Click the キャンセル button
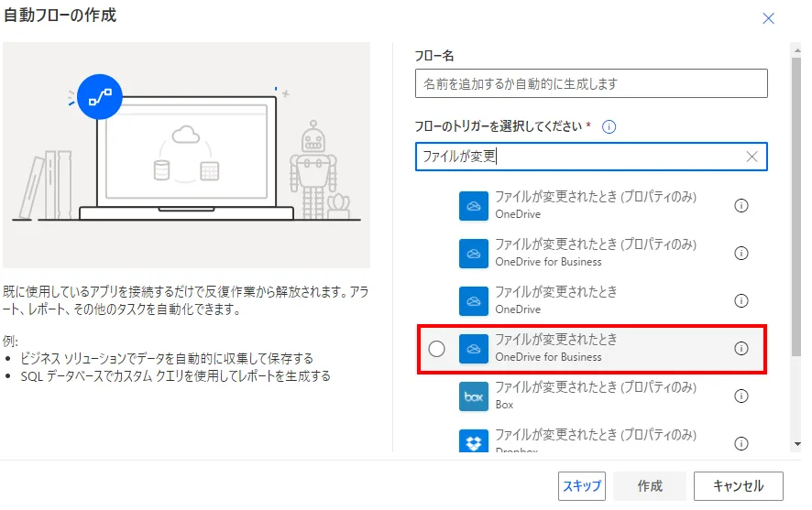The height and width of the screenshot is (510, 812). click(739, 486)
